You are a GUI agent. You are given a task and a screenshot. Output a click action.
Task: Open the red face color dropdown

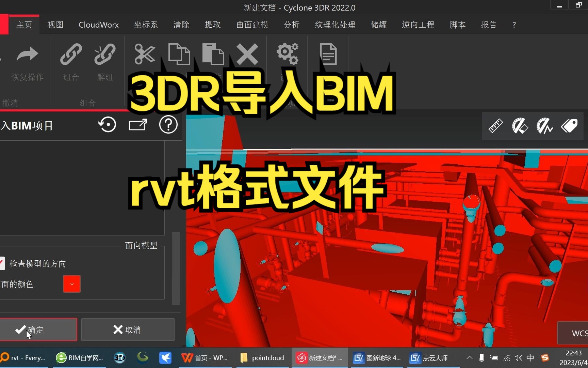click(x=72, y=284)
